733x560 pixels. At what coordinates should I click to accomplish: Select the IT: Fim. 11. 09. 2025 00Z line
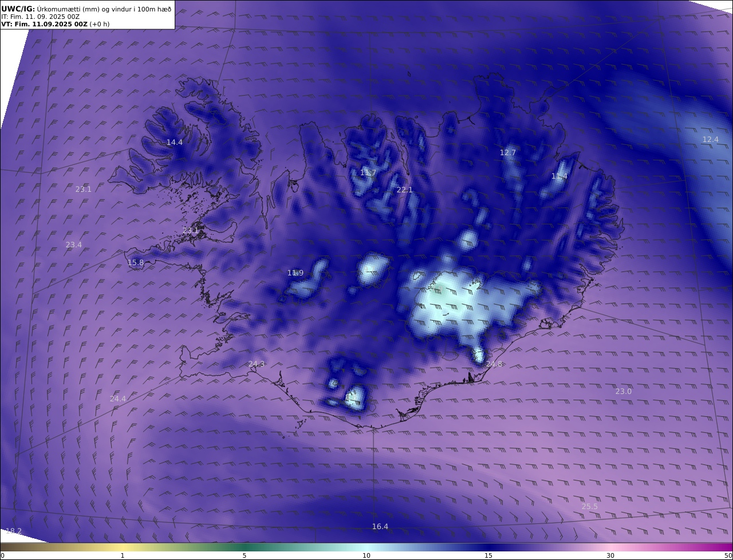coord(40,17)
